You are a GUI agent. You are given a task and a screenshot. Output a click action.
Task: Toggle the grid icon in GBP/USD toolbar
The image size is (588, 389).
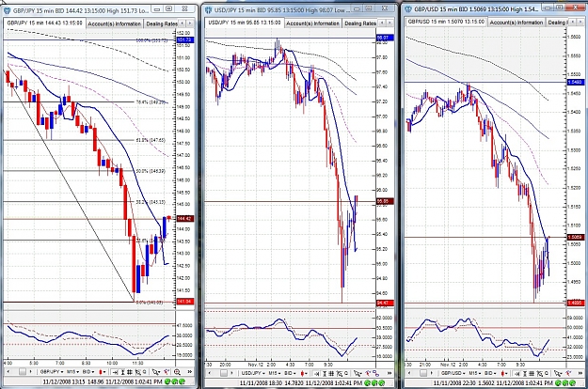(x=532, y=373)
